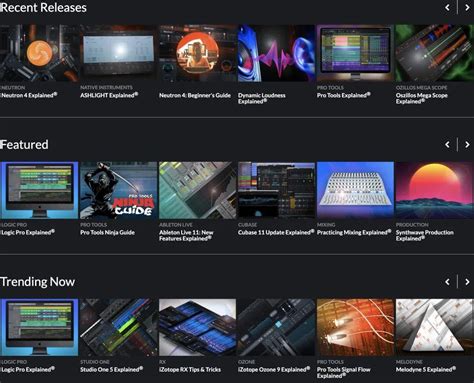Open Synthwave Production sunset thumbnail
The image size is (474, 383).
pos(434,190)
